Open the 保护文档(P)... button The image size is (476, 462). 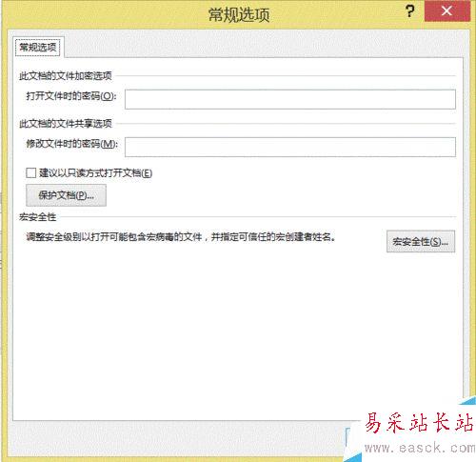pos(66,195)
